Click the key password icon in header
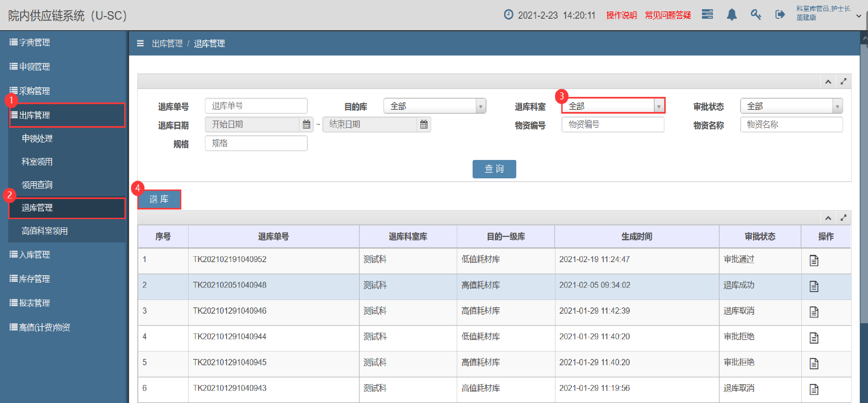The width and height of the screenshot is (868, 403). [755, 14]
